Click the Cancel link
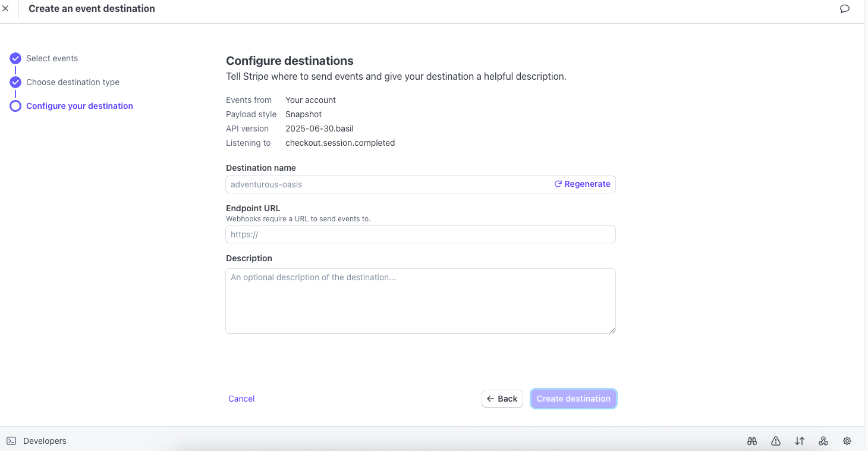This screenshot has width=868, height=451. pos(241,398)
